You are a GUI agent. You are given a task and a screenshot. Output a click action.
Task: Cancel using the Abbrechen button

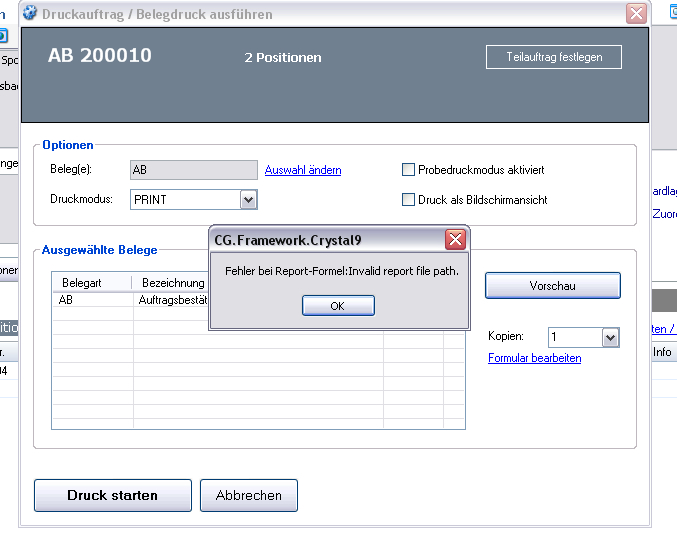(x=249, y=495)
